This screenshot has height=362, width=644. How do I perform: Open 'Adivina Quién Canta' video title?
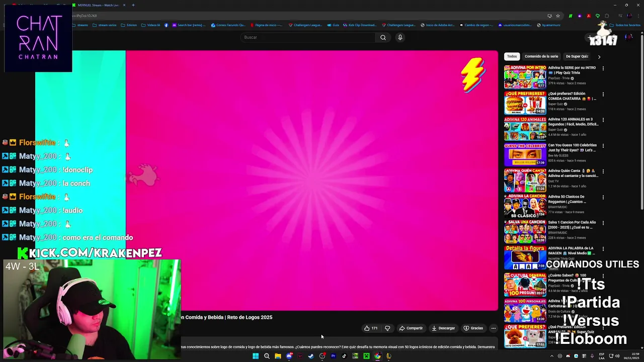[573, 173]
